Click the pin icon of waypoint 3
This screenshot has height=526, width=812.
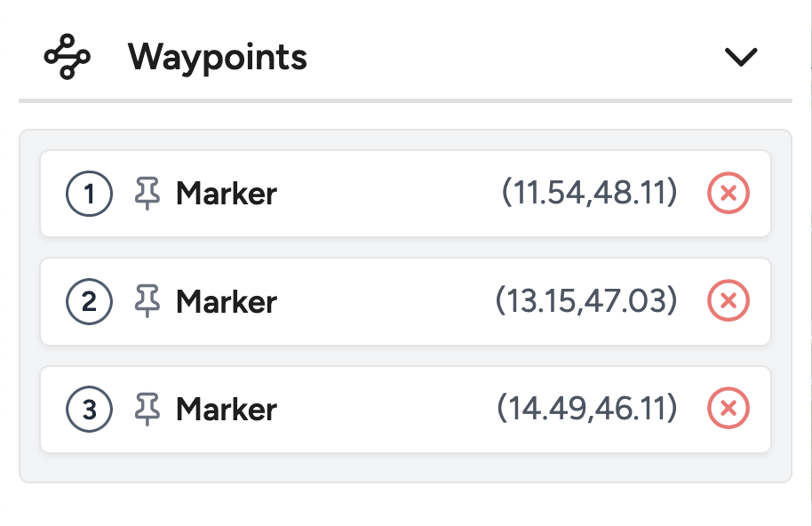tap(147, 410)
